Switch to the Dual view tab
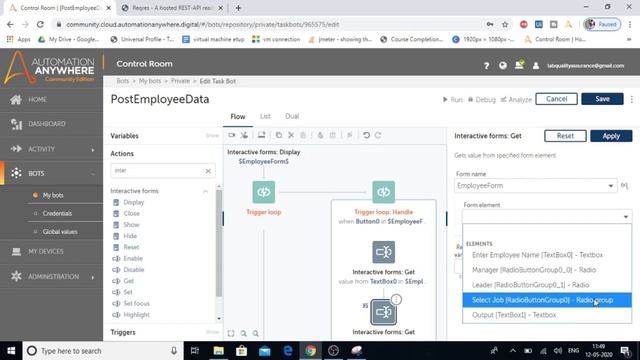 click(292, 116)
